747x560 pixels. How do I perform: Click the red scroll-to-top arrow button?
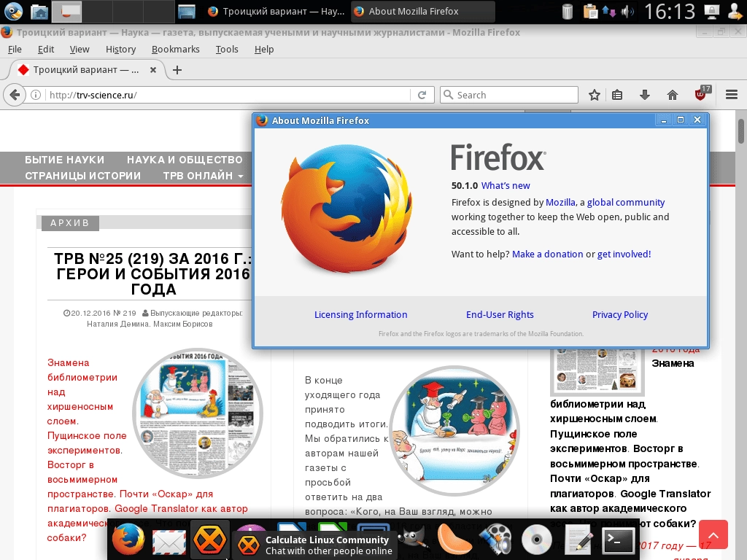coord(713,535)
